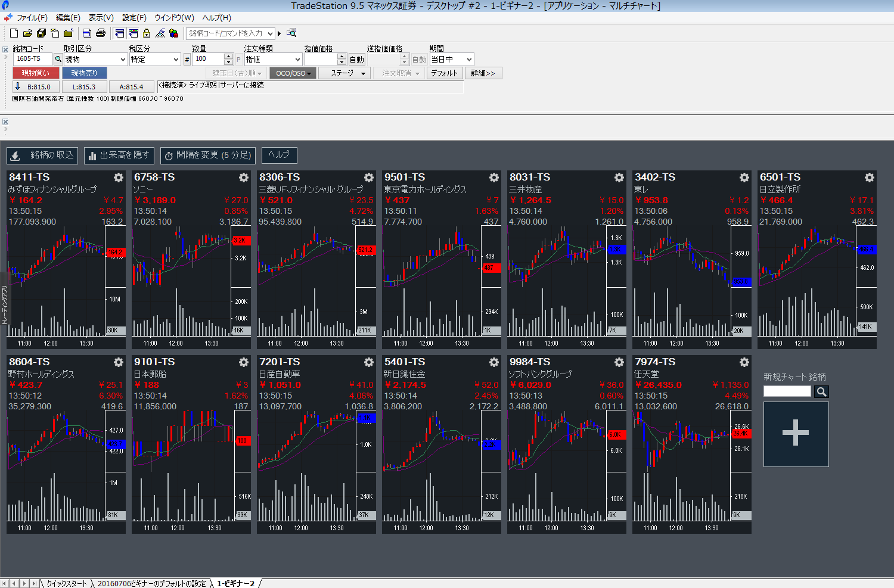Toggle 自動 next to 指値価格

(356, 59)
